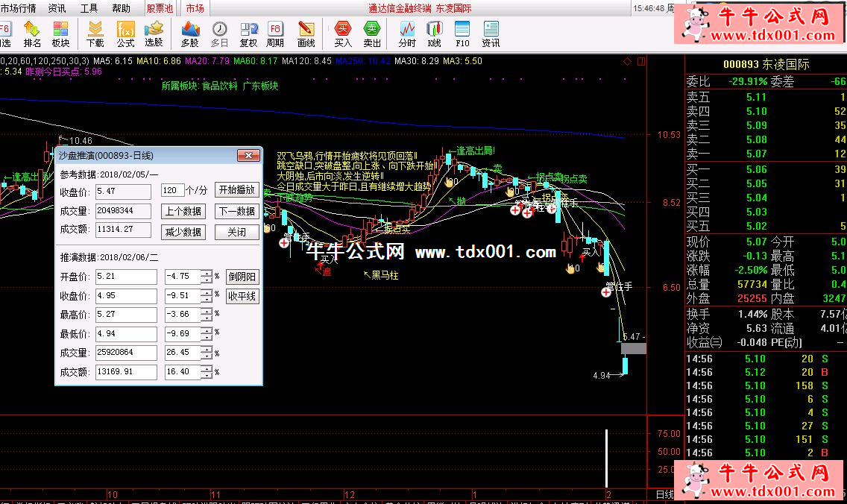
Task: Switch to the 市场 tab
Action: (195, 8)
